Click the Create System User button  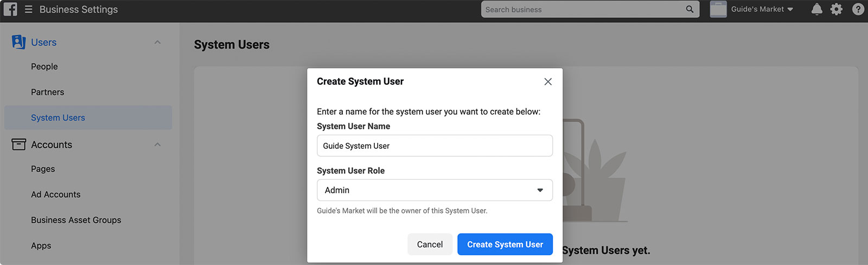click(505, 244)
